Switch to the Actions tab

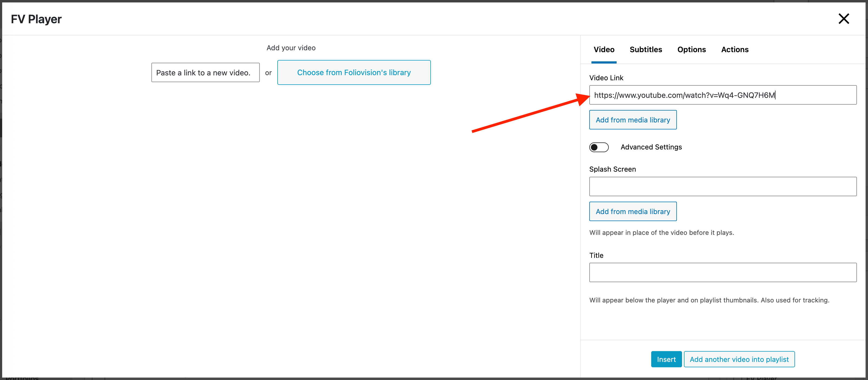click(x=734, y=49)
